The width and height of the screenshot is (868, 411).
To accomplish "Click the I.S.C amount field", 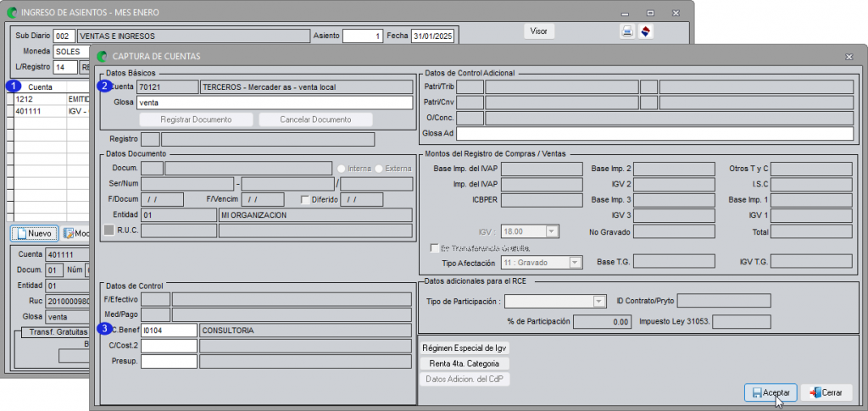I will tap(811, 184).
